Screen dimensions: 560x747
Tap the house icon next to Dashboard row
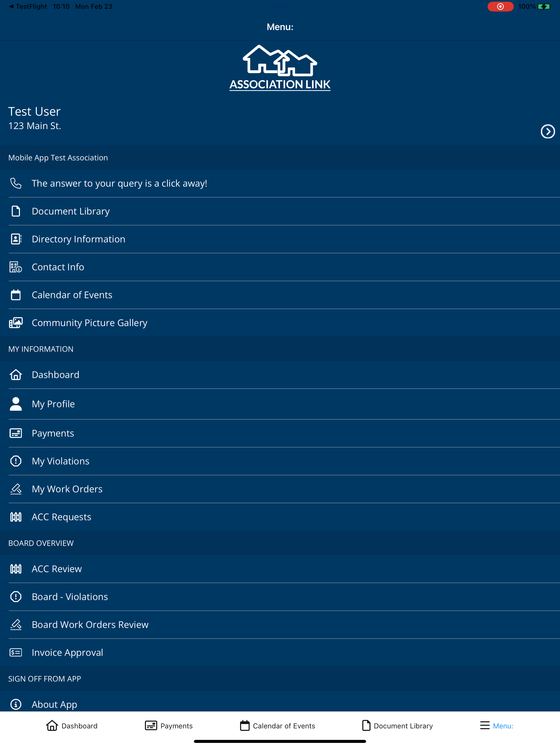16,375
